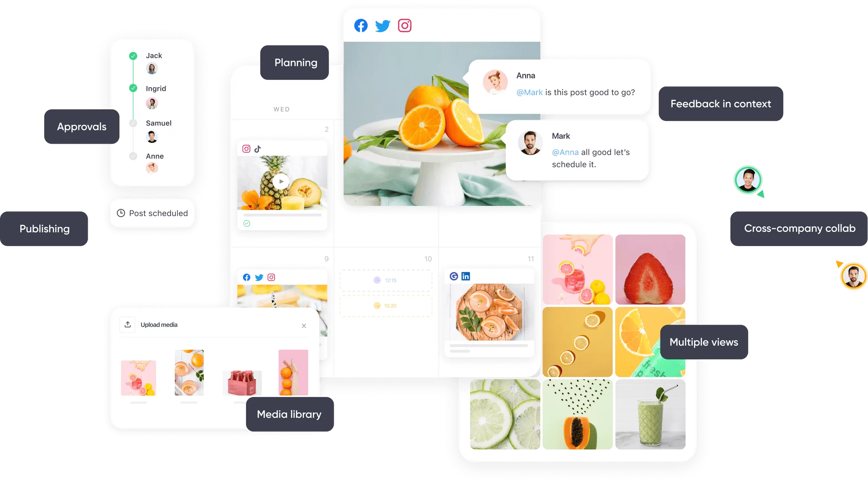Click Post scheduled button

(153, 213)
